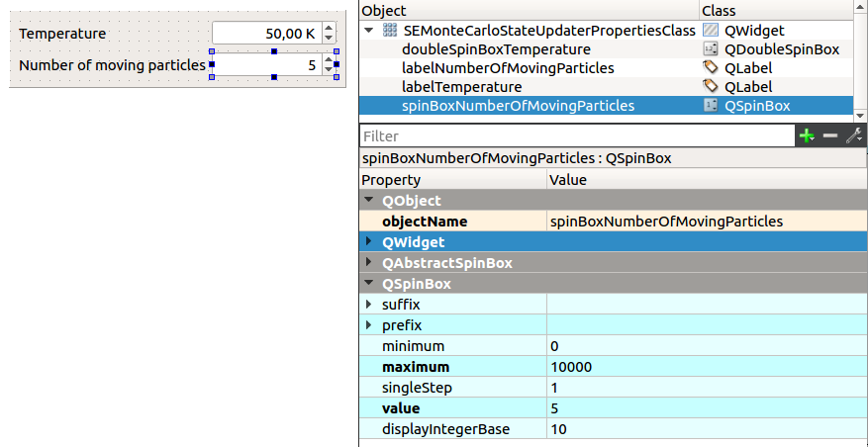The height and width of the screenshot is (447, 868).
Task: Click the QWidget class icon
Action: [x=710, y=31]
